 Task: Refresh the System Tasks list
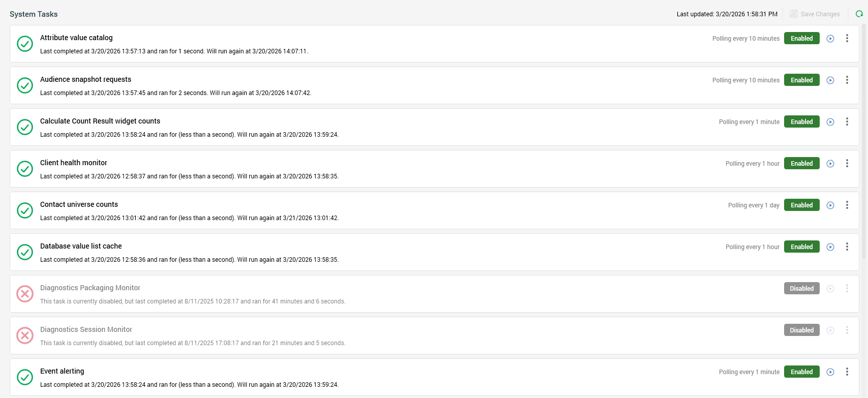[x=859, y=14]
